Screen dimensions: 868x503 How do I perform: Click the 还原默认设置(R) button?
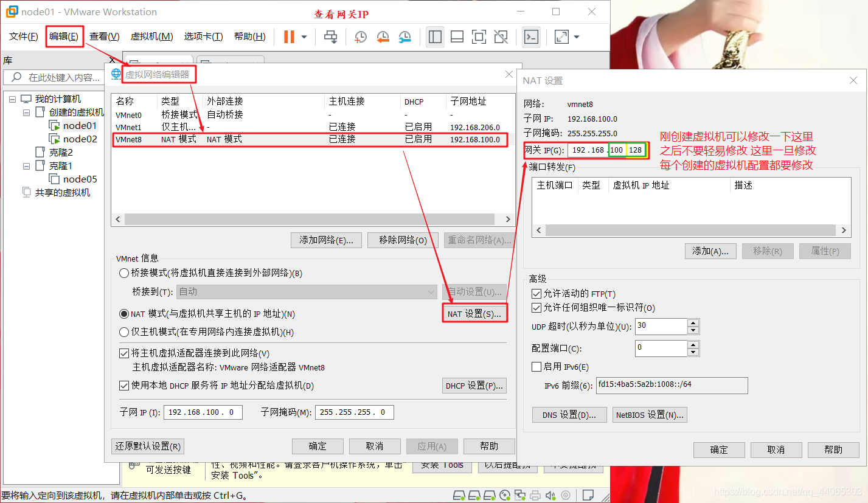(x=148, y=446)
